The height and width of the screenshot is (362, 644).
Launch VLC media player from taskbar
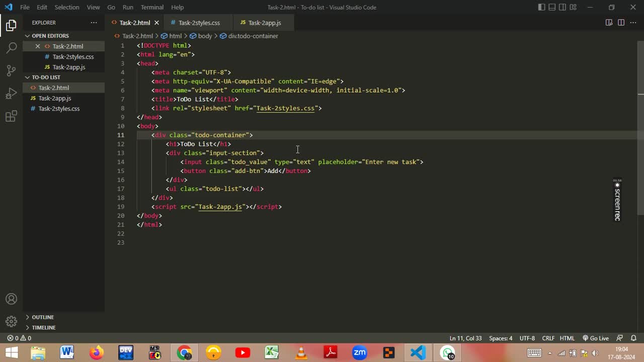pos(301,352)
